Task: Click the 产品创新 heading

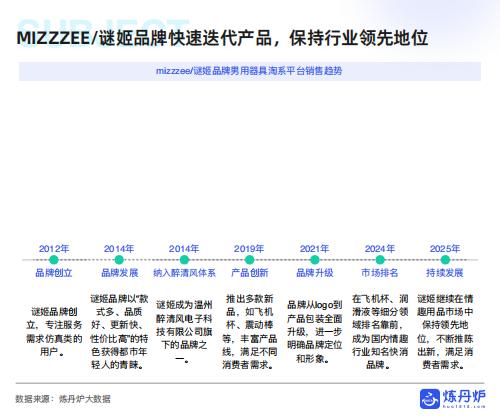Action: click(250, 273)
